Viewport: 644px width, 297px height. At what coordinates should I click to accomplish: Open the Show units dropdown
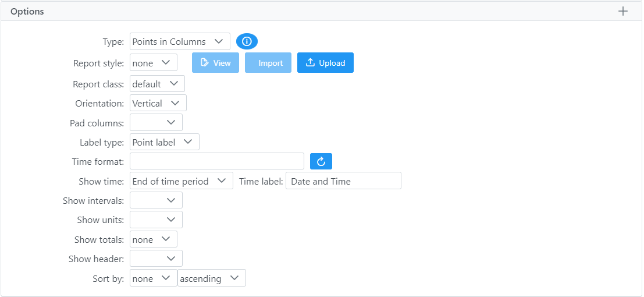click(x=156, y=220)
